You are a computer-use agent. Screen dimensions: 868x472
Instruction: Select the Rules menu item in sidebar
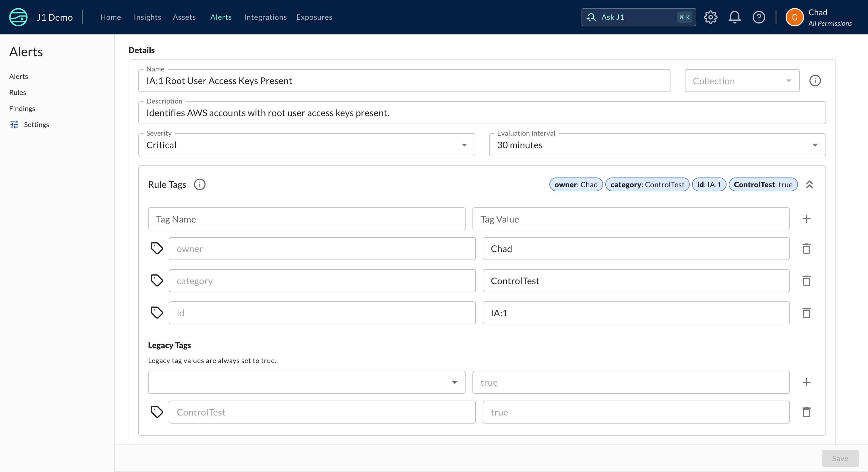pos(18,92)
